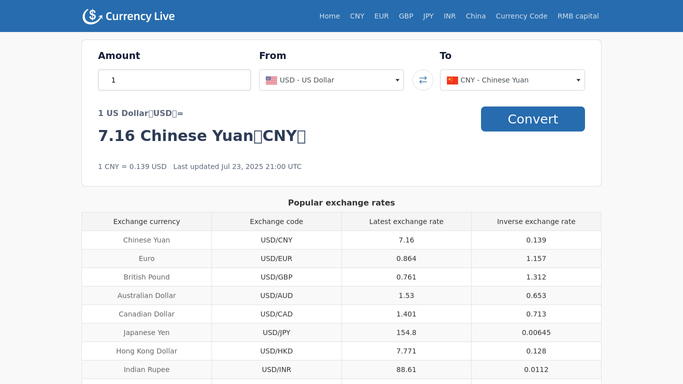683x384 pixels.
Task: Open the To currency dropdown arrow
Action: click(x=578, y=80)
